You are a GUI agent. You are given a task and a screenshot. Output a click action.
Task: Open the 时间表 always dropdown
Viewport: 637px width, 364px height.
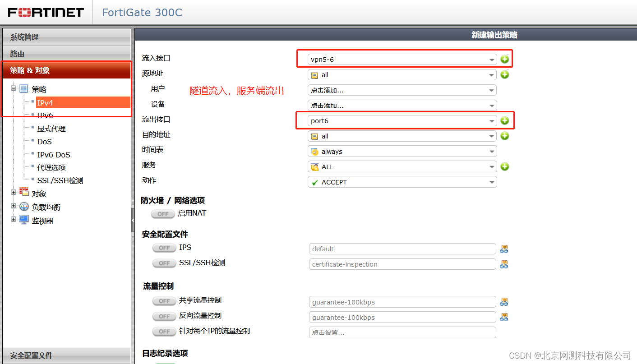pyautogui.click(x=402, y=152)
